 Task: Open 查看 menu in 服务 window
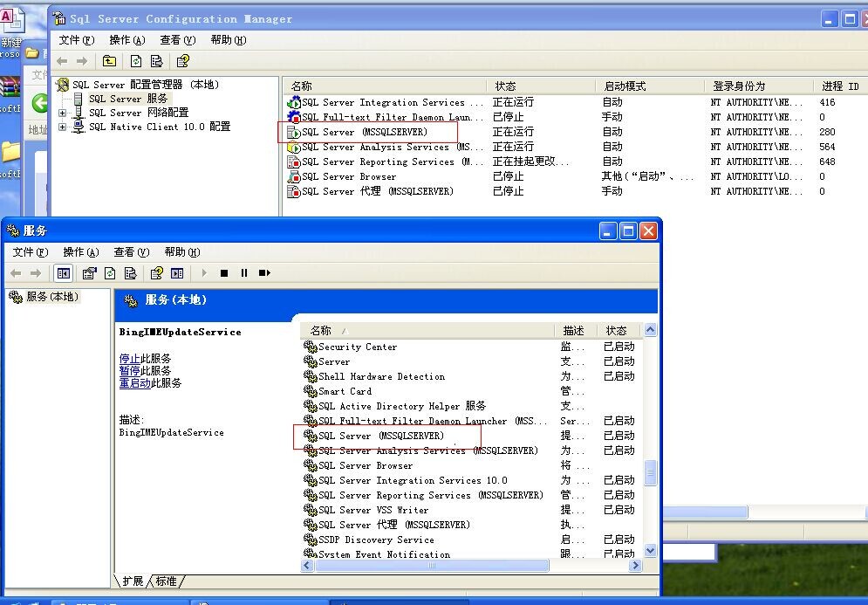tap(131, 252)
